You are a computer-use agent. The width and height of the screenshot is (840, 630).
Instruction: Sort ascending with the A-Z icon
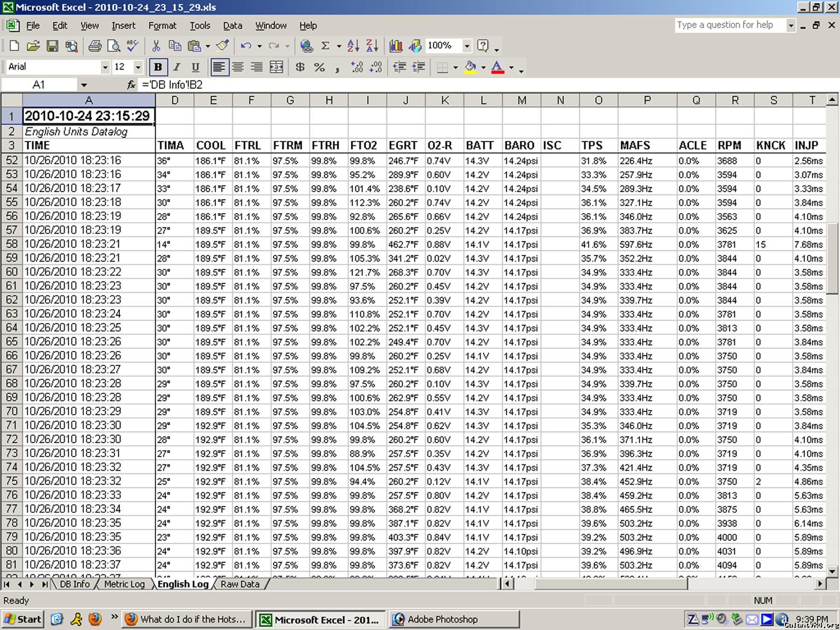353,46
